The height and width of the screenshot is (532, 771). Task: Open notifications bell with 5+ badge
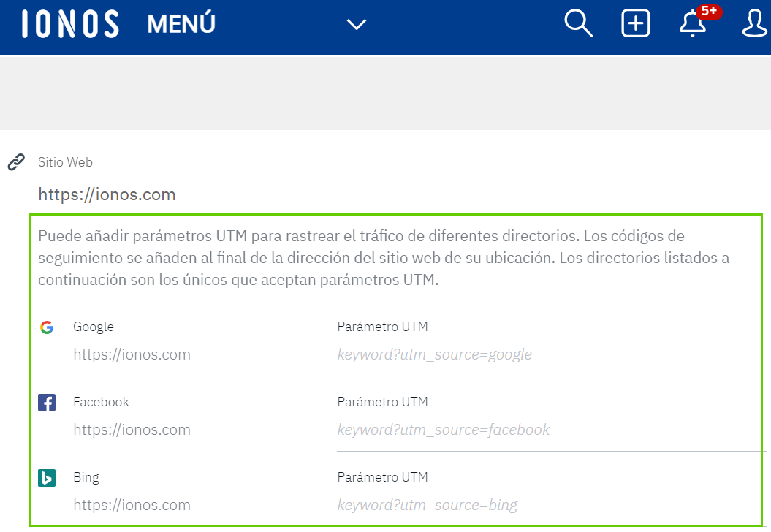point(699,22)
